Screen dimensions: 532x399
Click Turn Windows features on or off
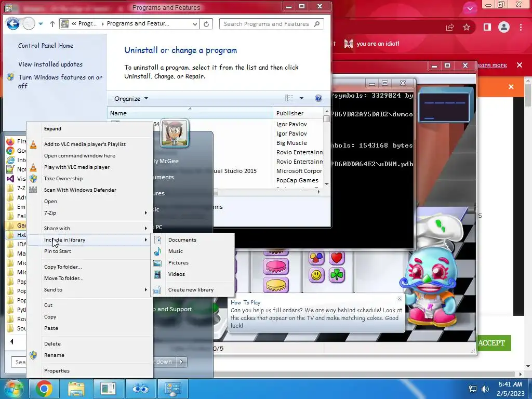pos(60,82)
